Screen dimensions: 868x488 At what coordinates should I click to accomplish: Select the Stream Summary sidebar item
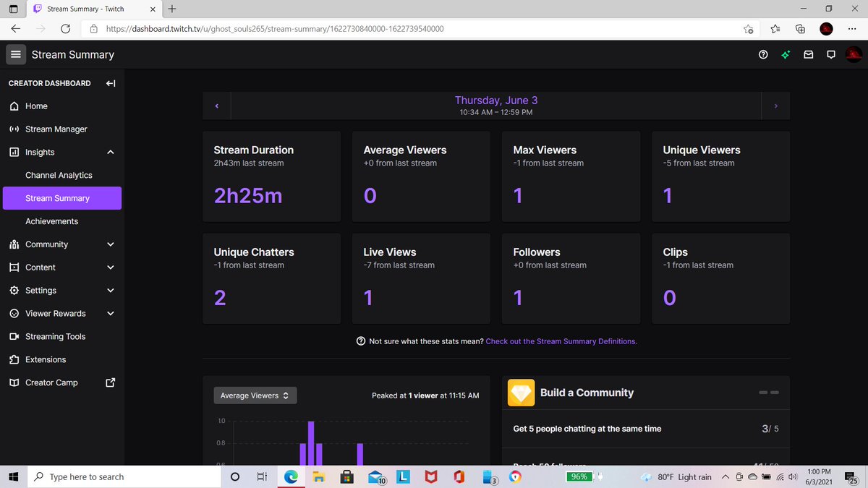tap(62, 198)
